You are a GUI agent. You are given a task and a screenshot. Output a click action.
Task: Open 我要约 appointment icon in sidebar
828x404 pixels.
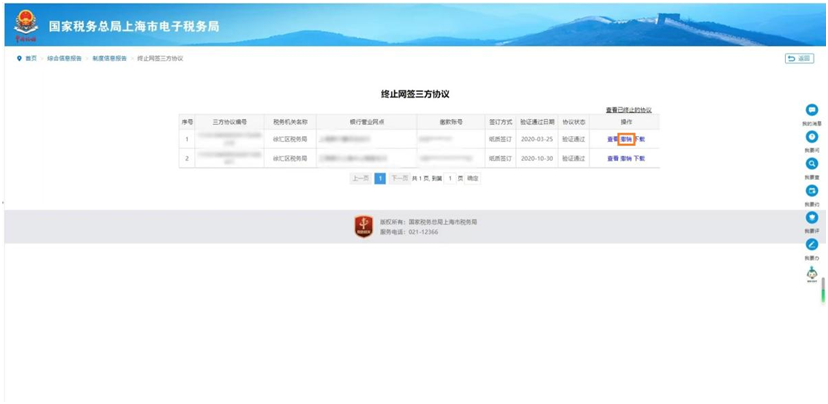(812, 191)
